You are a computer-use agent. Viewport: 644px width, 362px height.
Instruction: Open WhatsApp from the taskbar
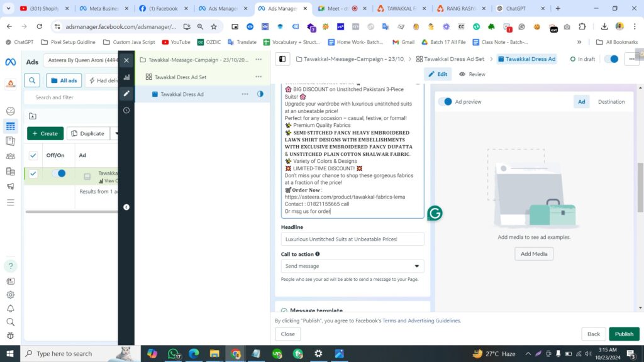pyautogui.click(x=174, y=353)
